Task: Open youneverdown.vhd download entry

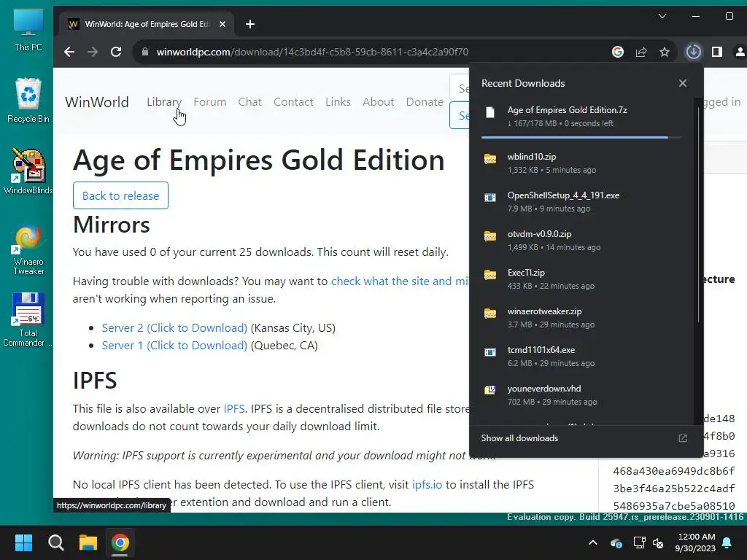Action: click(x=582, y=394)
